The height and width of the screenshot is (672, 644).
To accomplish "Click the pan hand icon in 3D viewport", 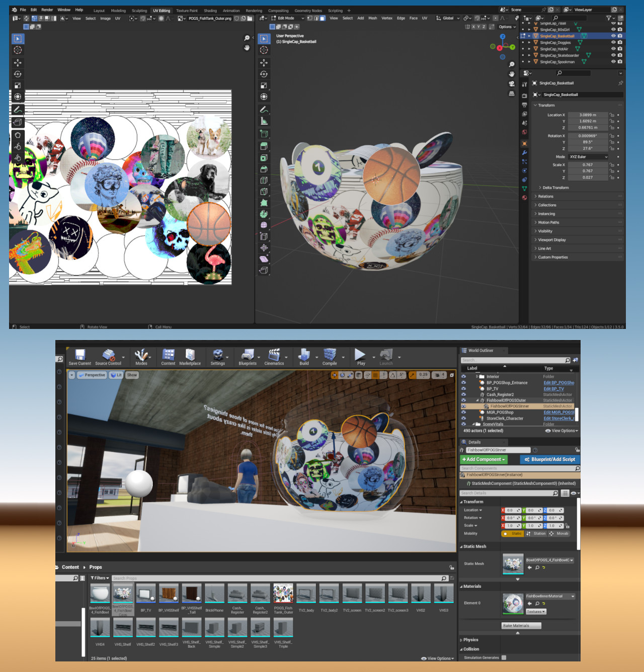I will click(x=512, y=74).
